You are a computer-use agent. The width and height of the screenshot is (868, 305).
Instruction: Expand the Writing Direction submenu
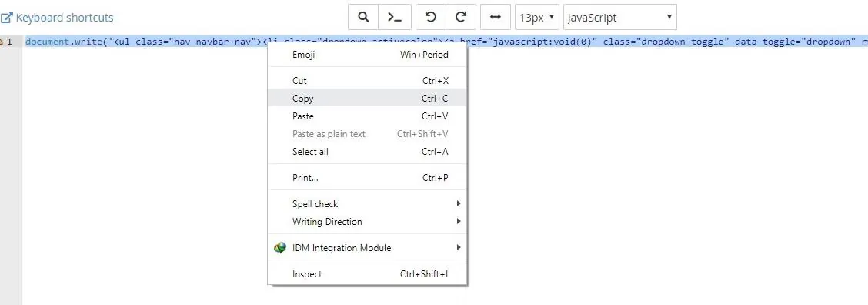tap(367, 222)
